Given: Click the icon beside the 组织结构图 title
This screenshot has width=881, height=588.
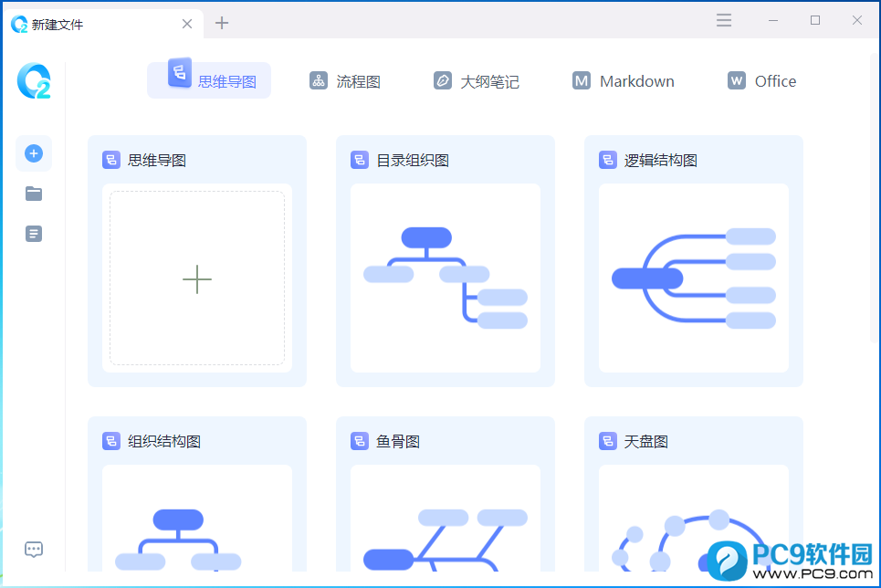Looking at the screenshot, I should pos(111,441).
